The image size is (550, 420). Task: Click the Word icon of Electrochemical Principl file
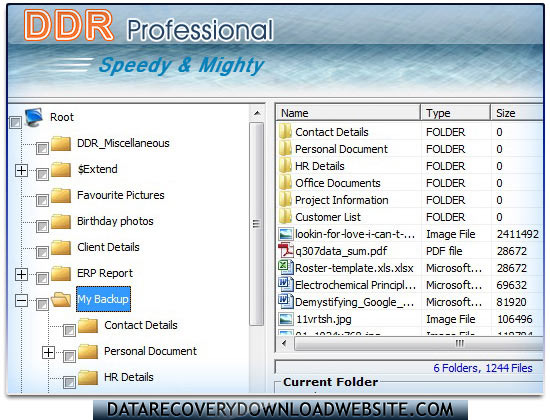(x=286, y=284)
